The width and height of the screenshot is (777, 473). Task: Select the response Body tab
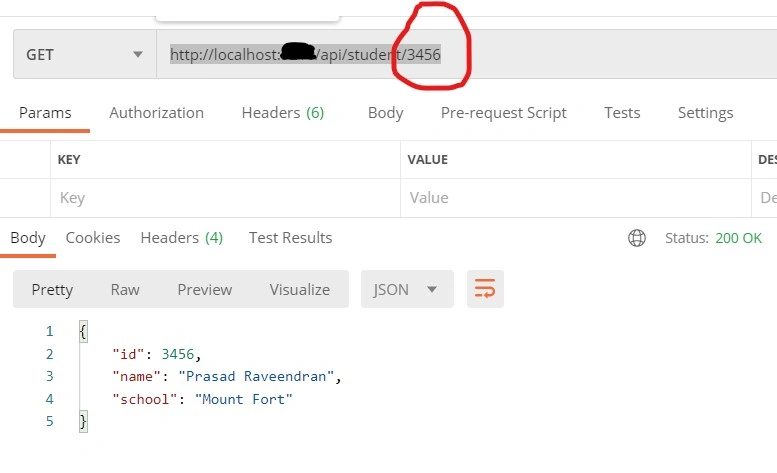click(x=28, y=238)
